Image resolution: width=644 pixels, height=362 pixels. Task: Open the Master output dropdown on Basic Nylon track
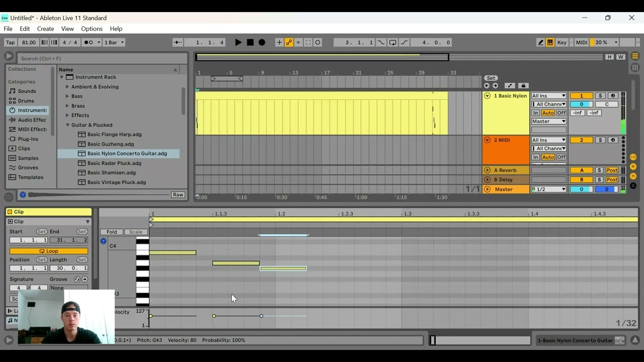[x=549, y=121]
